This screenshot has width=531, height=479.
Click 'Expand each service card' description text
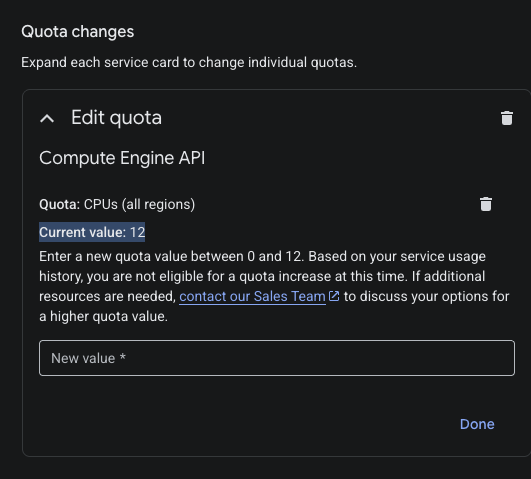pyautogui.click(x=189, y=63)
